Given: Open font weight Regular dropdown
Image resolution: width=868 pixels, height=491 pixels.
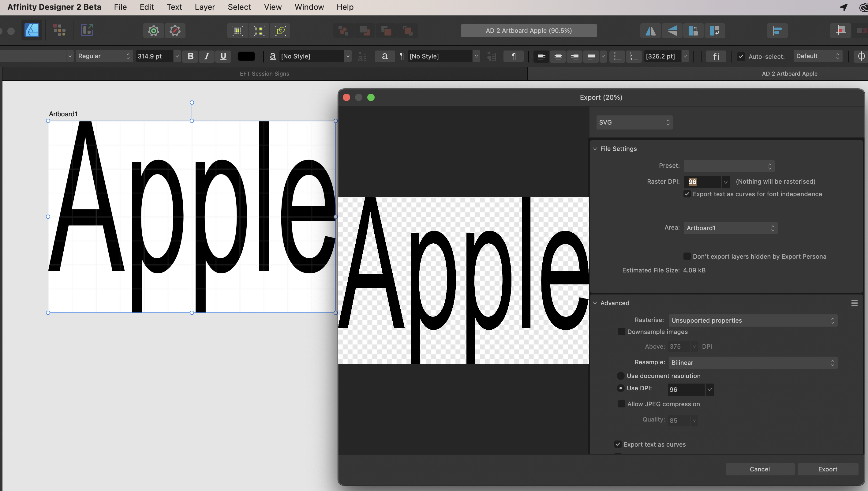Looking at the screenshot, I should coord(104,56).
